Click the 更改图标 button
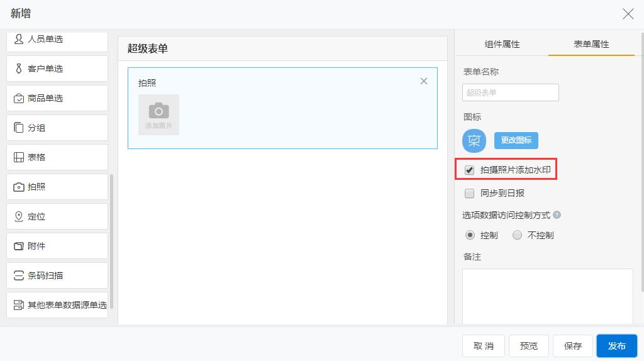 click(x=516, y=140)
